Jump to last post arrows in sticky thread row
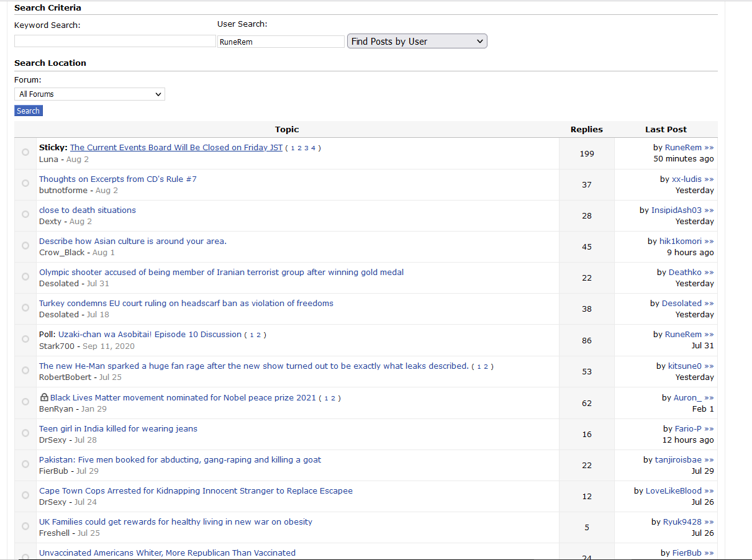Screen dimensions: 752x560 709,148
